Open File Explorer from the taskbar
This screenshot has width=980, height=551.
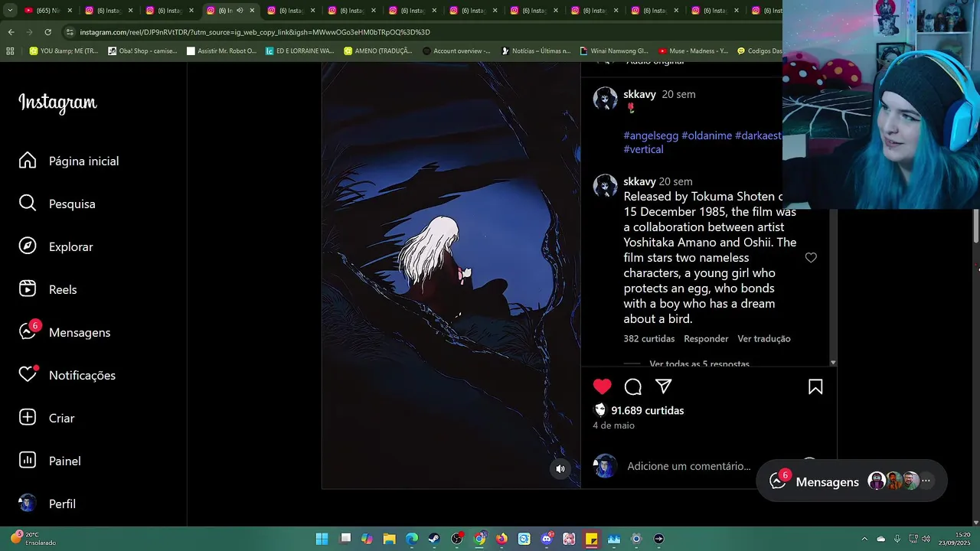[x=389, y=539]
